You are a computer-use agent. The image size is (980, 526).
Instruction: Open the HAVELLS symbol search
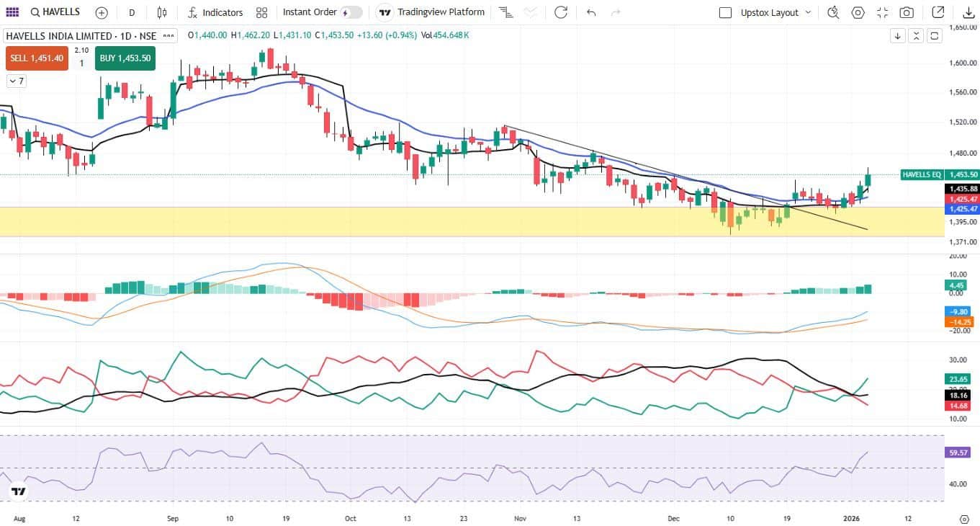tap(55, 12)
